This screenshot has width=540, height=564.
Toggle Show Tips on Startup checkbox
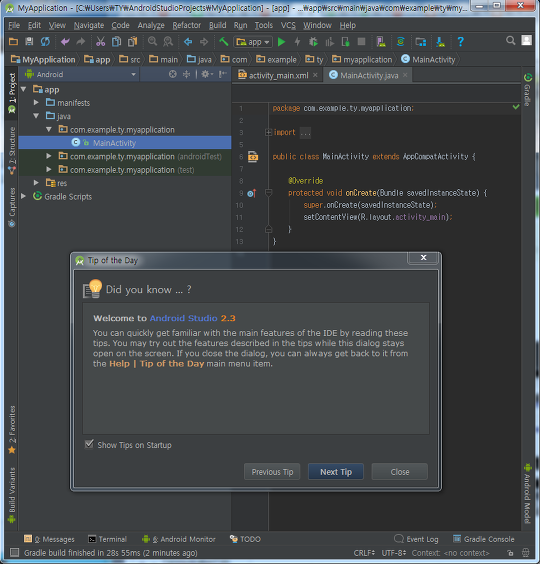pyautogui.click(x=89, y=444)
